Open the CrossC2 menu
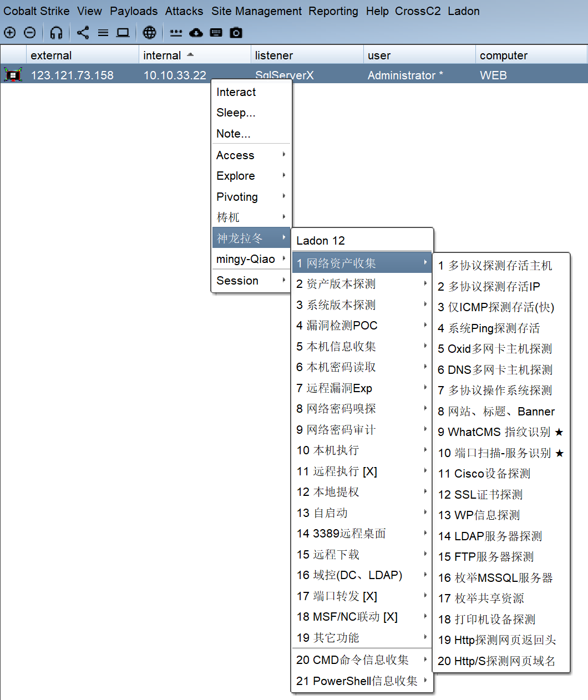The height and width of the screenshot is (700, 588). coord(418,11)
